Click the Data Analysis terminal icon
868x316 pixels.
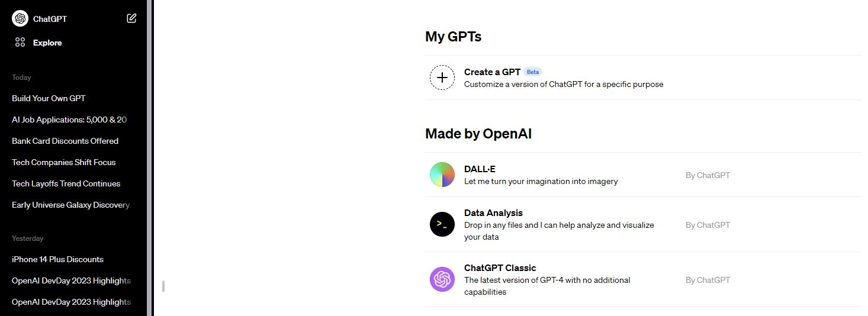click(442, 224)
